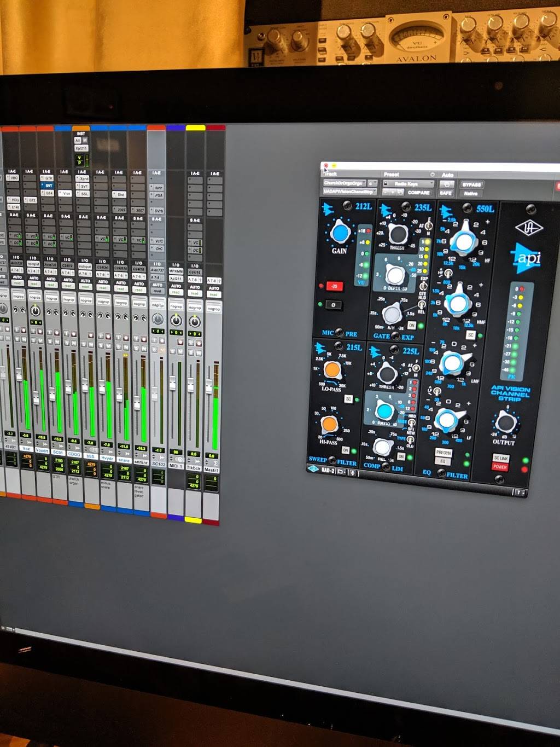This screenshot has height=747, width=560.
Task: Toggle the red POWER button
Action: point(500,467)
